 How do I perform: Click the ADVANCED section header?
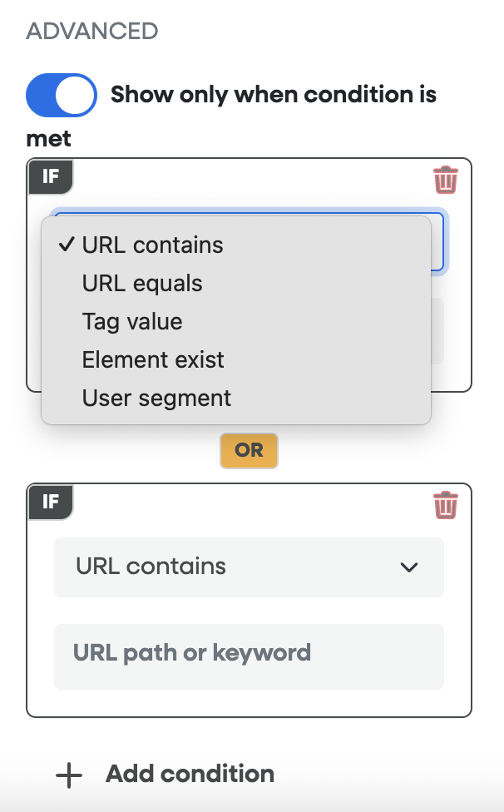click(x=91, y=32)
